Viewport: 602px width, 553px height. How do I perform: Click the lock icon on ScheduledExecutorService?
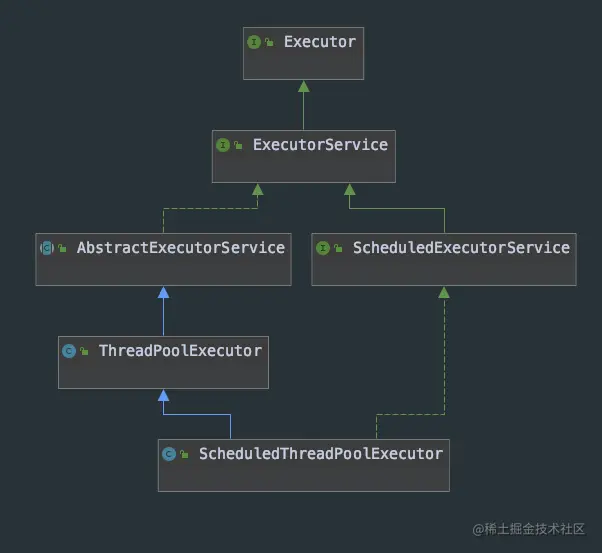(338, 248)
